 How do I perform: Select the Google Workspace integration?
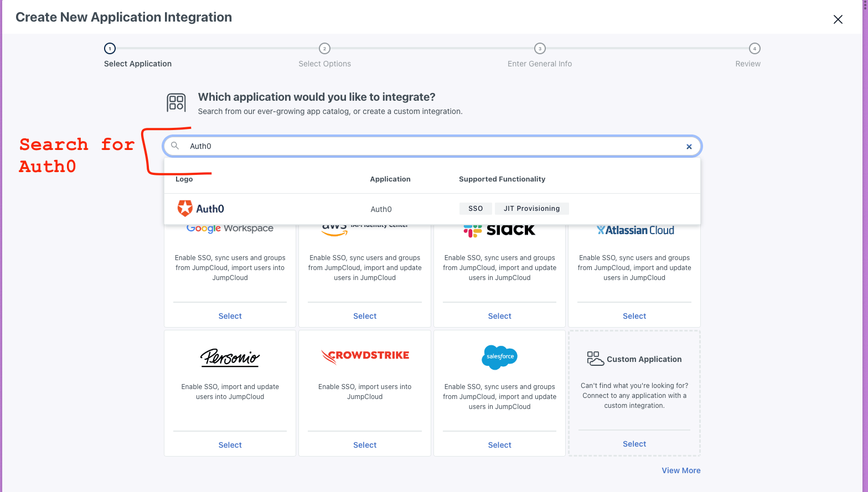point(230,316)
